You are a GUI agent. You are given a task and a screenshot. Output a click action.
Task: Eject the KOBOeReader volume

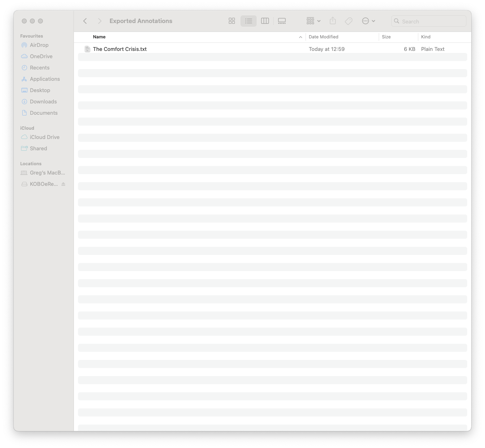63,184
